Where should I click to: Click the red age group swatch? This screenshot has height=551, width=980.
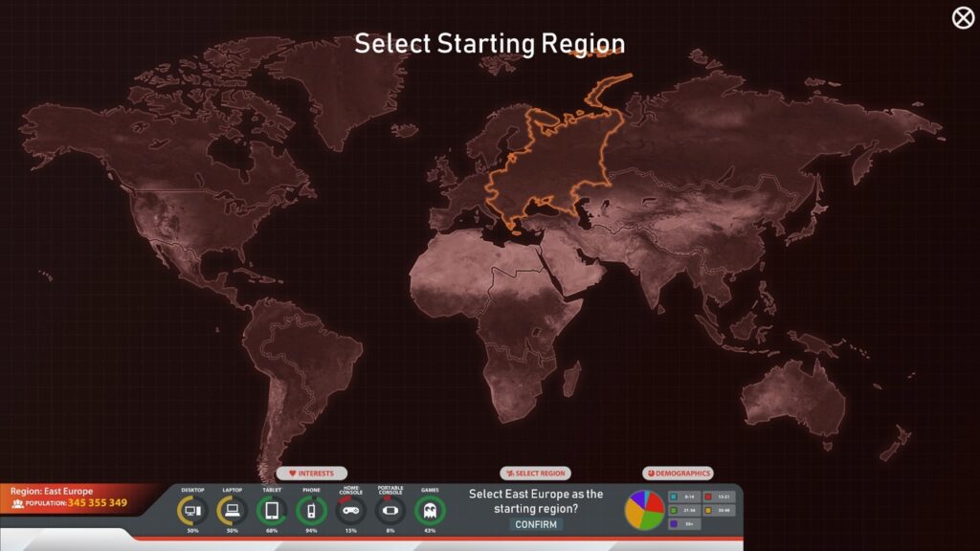[x=708, y=497]
